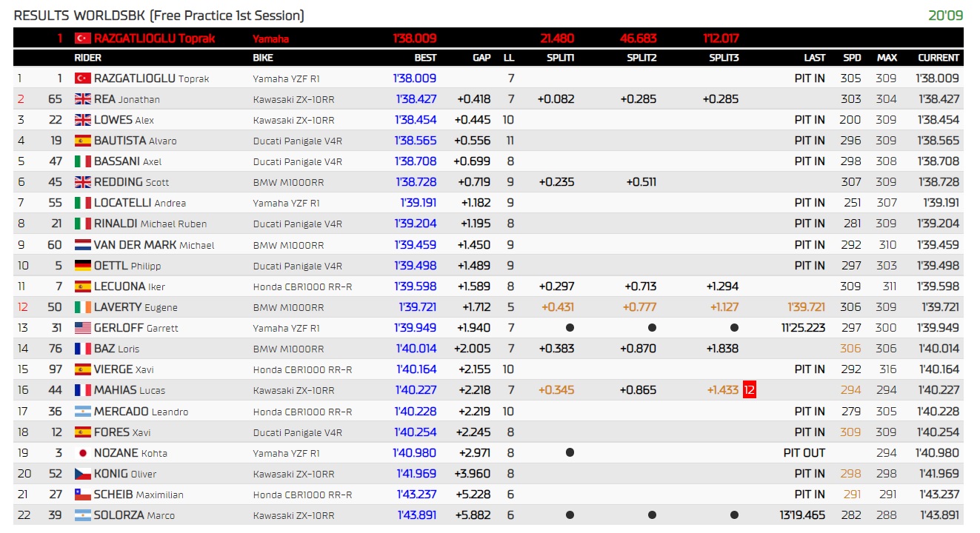The width and height of the screenshot is (980, 533).
Task: Open rider REA Jonathan
Action: [127, 99]
